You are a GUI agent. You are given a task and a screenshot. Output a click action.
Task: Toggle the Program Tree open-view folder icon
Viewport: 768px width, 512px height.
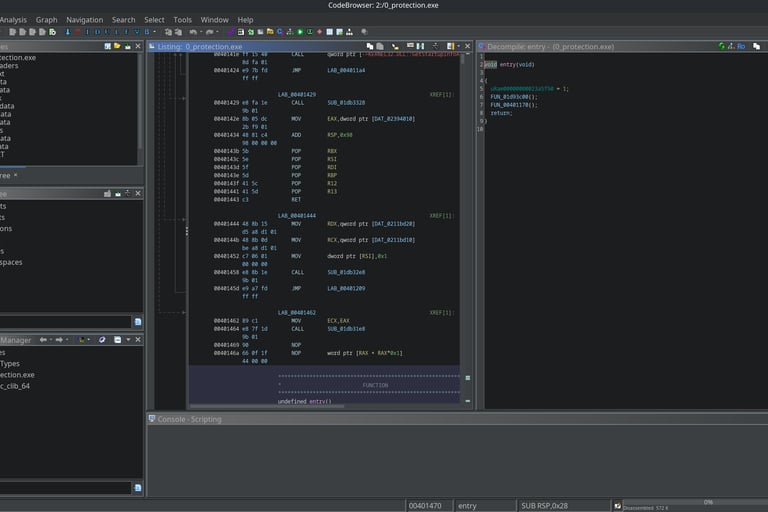coord(119,46)
